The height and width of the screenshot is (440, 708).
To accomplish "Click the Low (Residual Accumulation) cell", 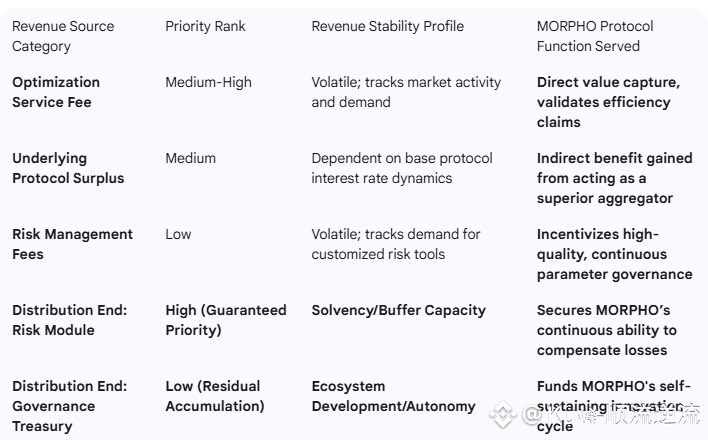I will (214, 396).
